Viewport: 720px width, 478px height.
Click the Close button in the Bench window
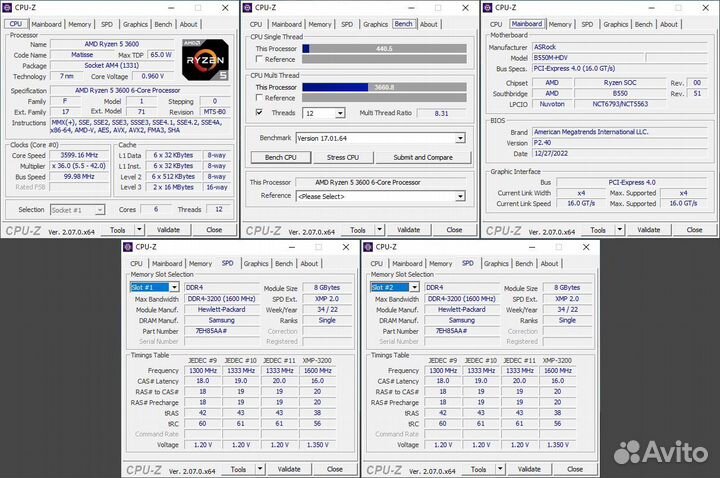click(x=454, y=230)
